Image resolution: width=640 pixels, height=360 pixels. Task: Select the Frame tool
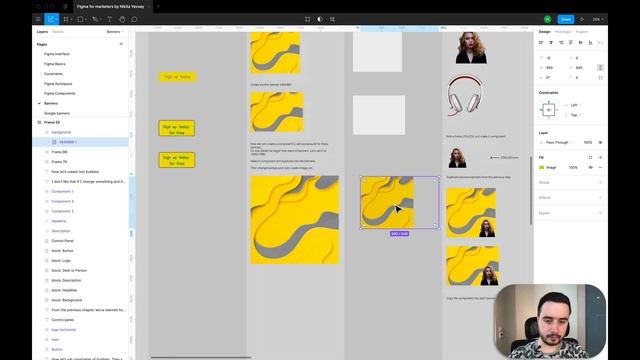tap(66, 19)
